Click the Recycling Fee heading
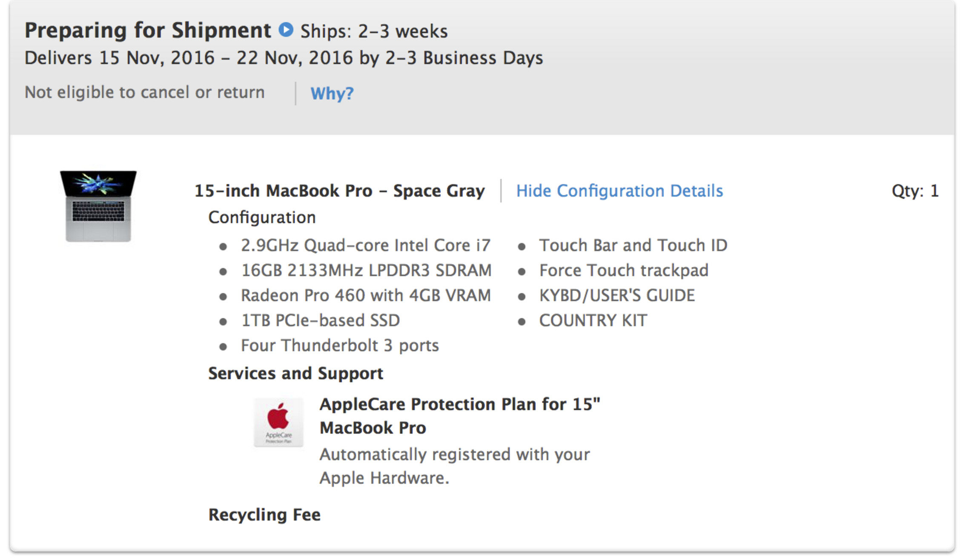 264,514
